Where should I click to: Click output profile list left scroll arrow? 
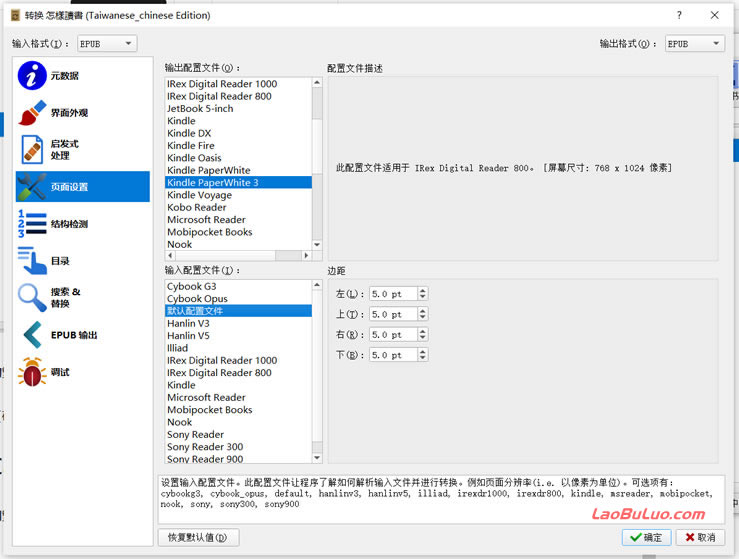click(x=170, y=255)
